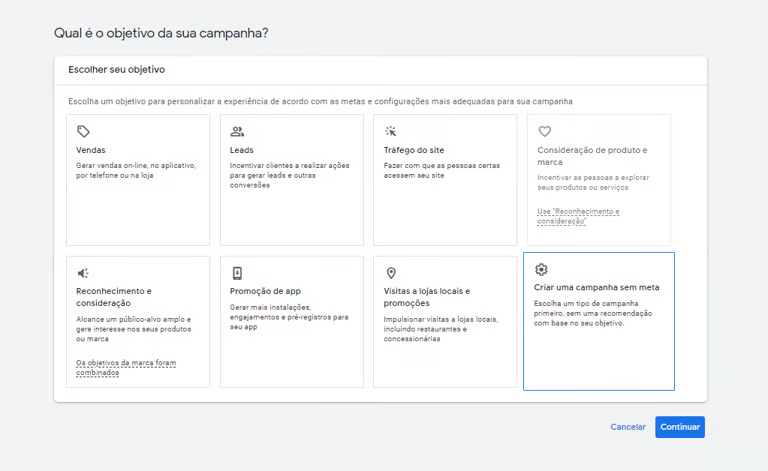Pick the Promoção de app title
The image size is (768, 471).
click(x=265, y=291)
